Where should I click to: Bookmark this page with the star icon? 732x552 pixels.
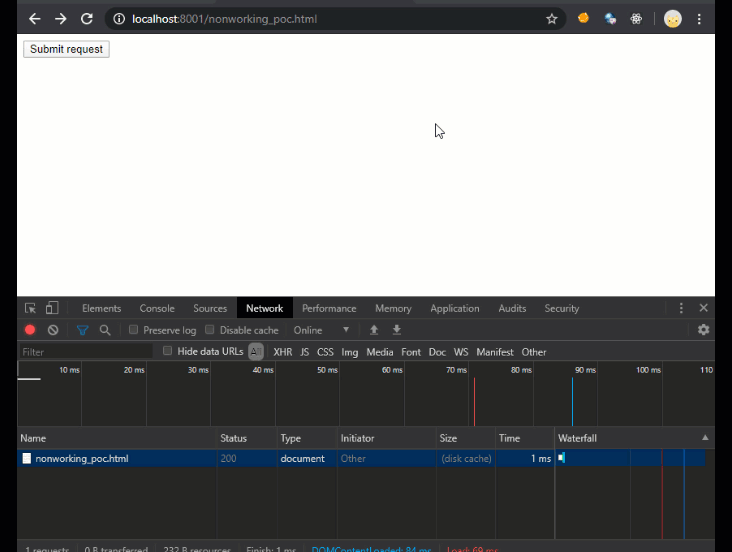click(552, 19)
